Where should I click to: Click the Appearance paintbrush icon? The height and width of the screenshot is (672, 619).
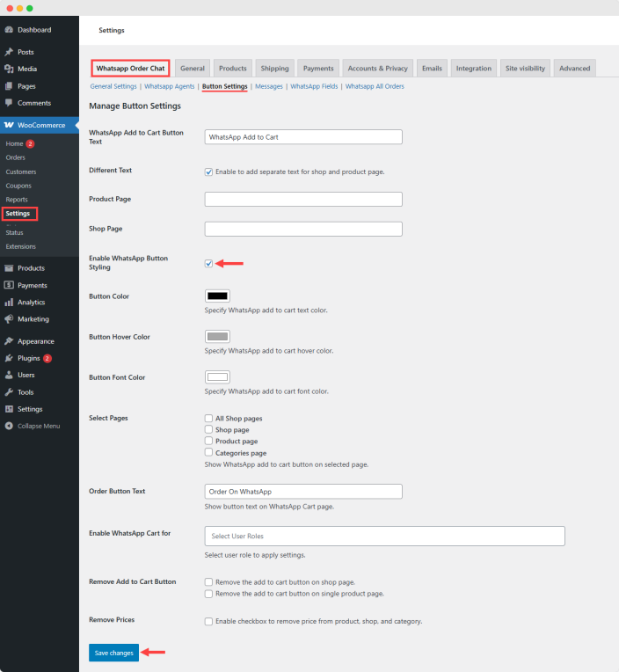(x=9, y=341)
